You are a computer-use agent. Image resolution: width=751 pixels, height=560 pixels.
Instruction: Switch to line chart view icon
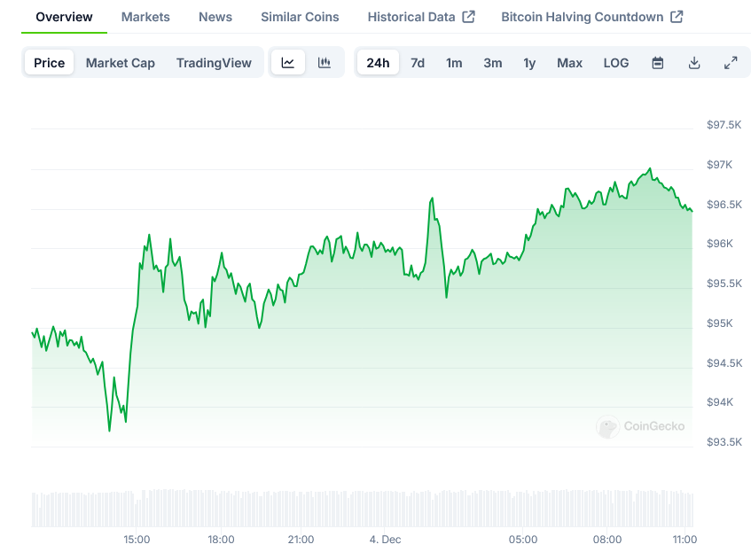[x=288, y=63]
